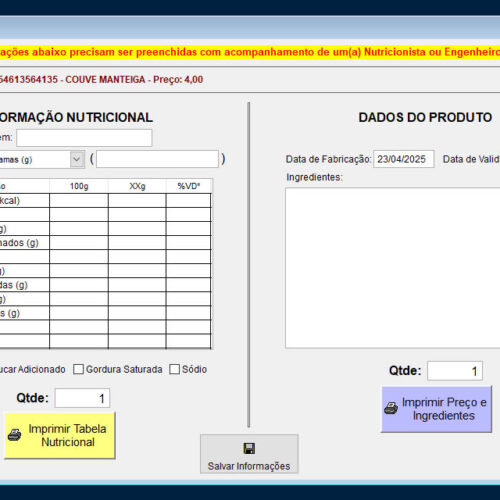Click first row cell under %VD* column
The image size is (500, 500).
(x=188, y=200)
